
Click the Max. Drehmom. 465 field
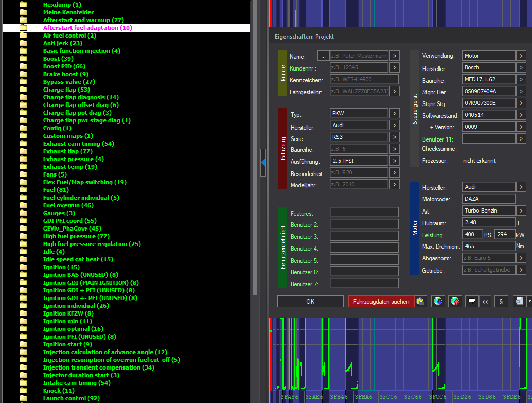(x=489, y=246)
